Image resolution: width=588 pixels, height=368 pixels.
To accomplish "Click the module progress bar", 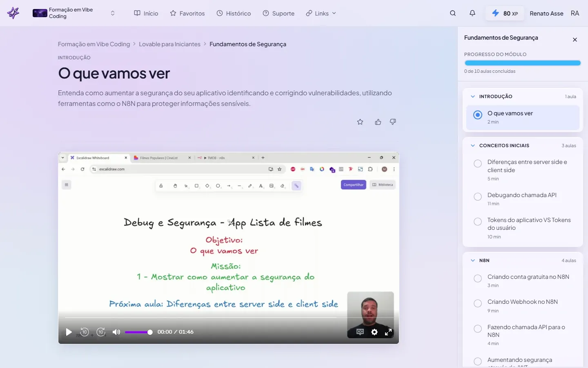I will click(x=523, y=63).
